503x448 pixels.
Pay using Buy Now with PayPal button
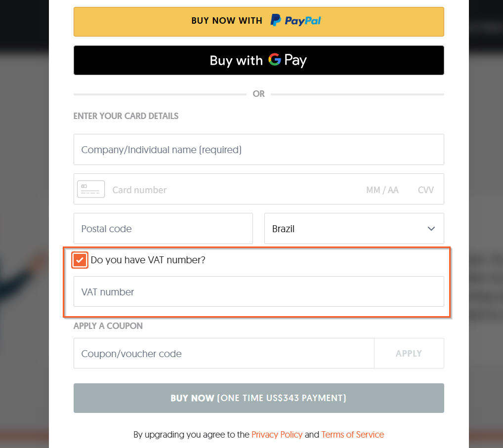click(x=258, y=22)
